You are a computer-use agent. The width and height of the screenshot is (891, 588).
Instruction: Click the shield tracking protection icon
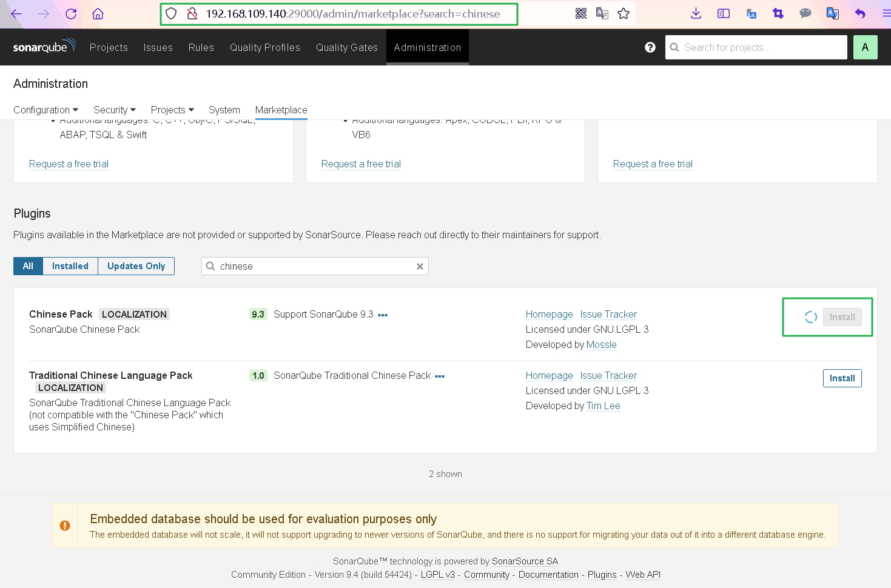(x=171, y=13)
